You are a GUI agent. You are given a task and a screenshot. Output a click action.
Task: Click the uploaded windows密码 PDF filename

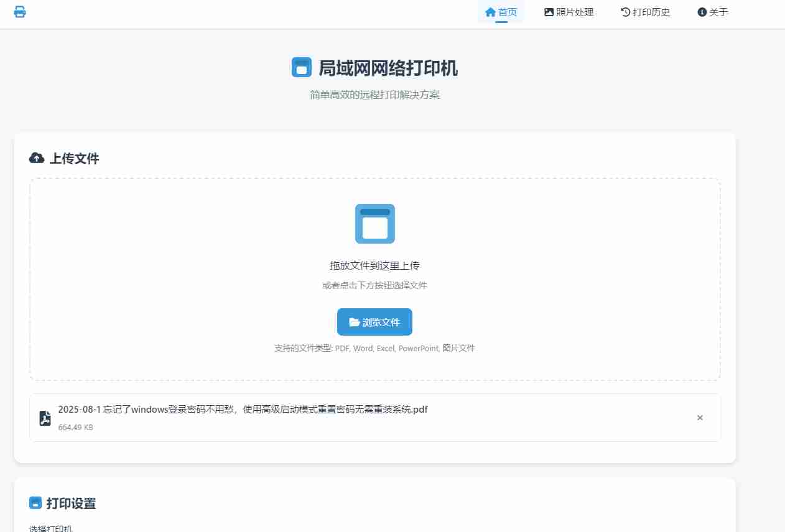[243, 410]
